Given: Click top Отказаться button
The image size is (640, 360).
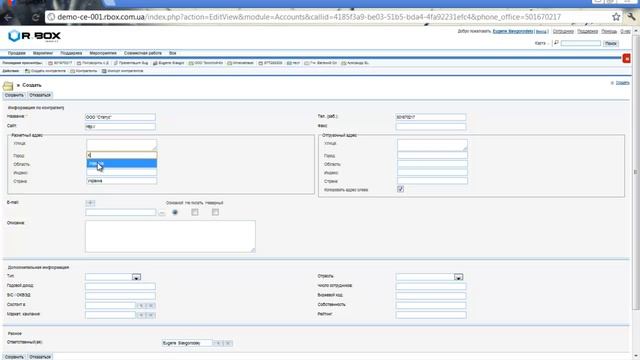Looking at the screenshot, I should click(40, 95).
